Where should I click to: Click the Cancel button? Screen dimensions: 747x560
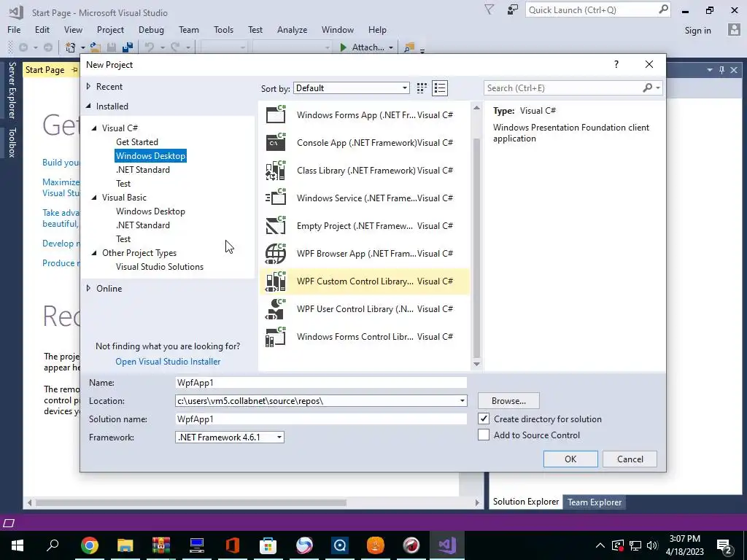coord(630,459)
